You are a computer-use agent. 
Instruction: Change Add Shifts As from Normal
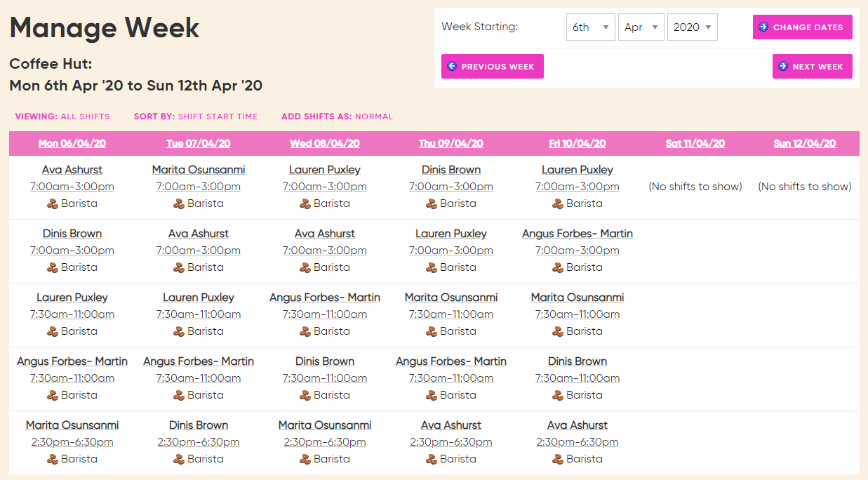pyautogui.click(x=372, y=116)
